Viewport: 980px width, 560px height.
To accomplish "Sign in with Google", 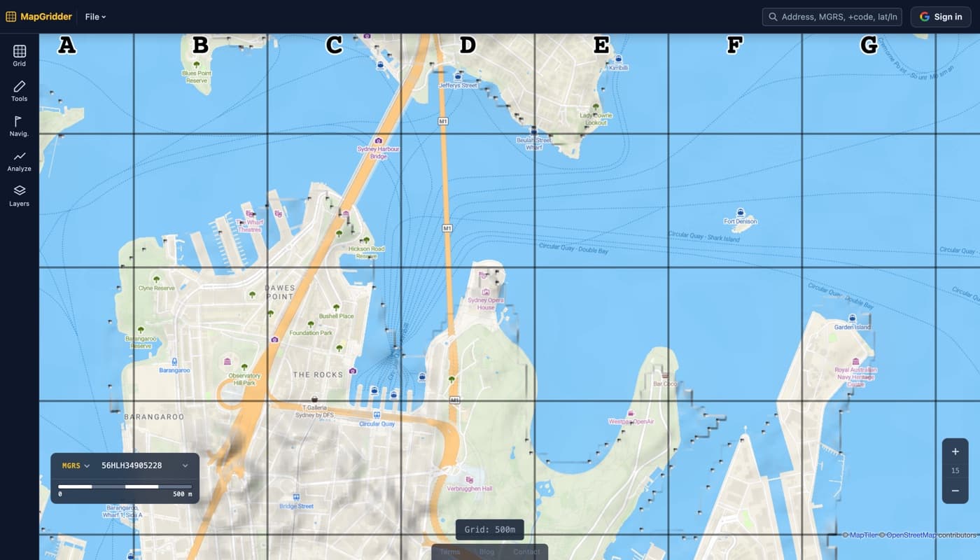I will click(940, 17).
